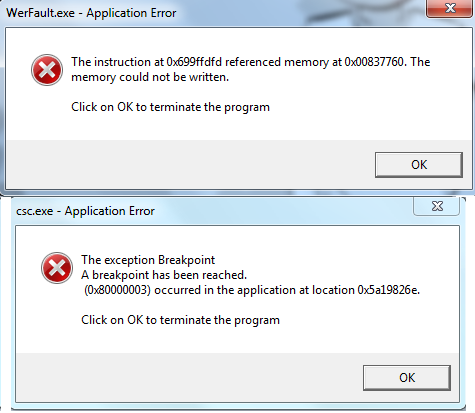The height and width of the screenshot is (413, 475).
Task: Click 'The exception Breakpoint' text line
Action: pos(148,260)
